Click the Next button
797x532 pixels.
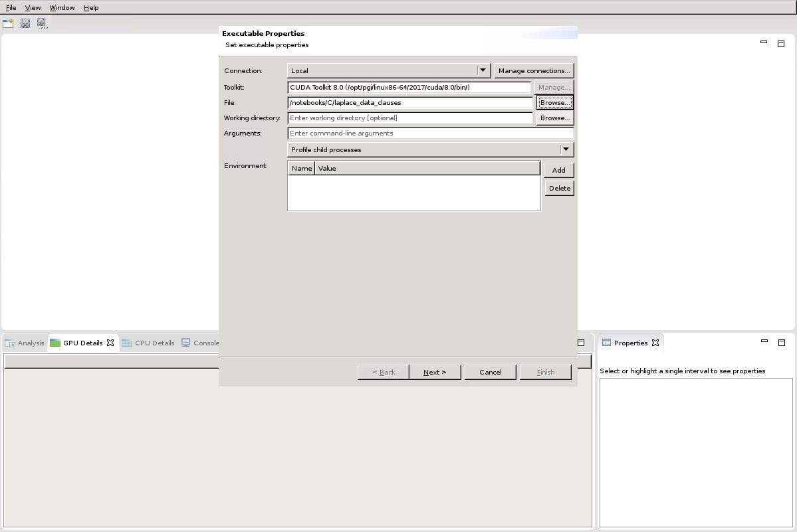tap(435, 372)
